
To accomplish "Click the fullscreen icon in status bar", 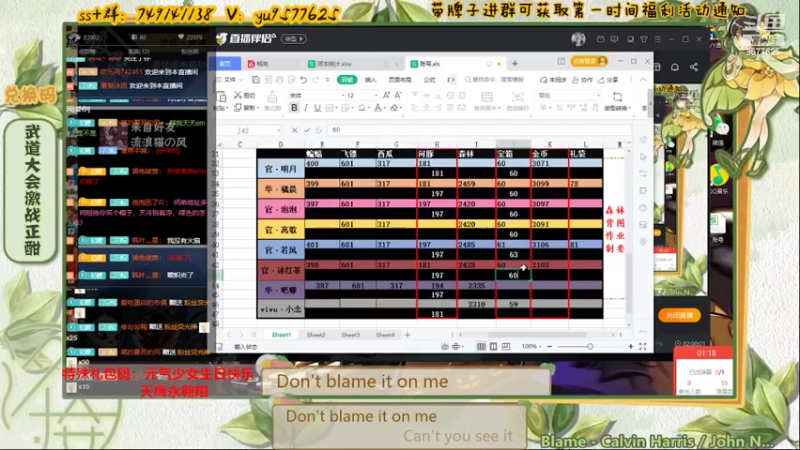I will tap(642, 346).
